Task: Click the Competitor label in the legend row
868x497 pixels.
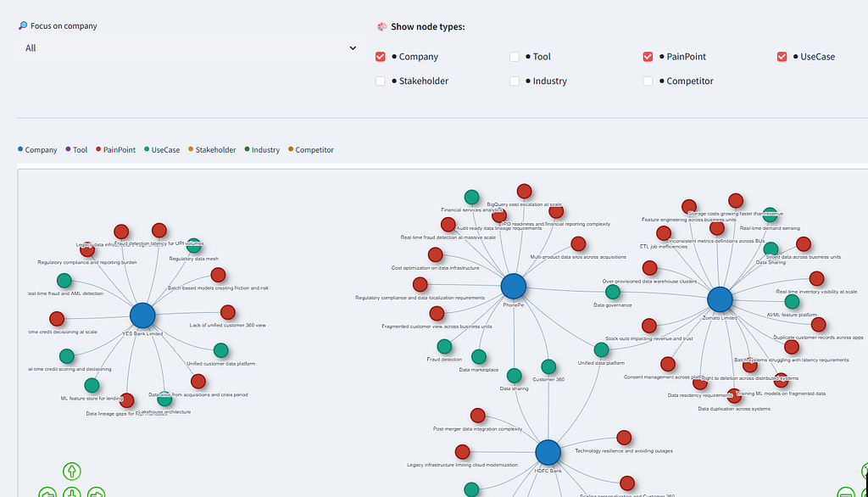Action: [x=314, y=149]
